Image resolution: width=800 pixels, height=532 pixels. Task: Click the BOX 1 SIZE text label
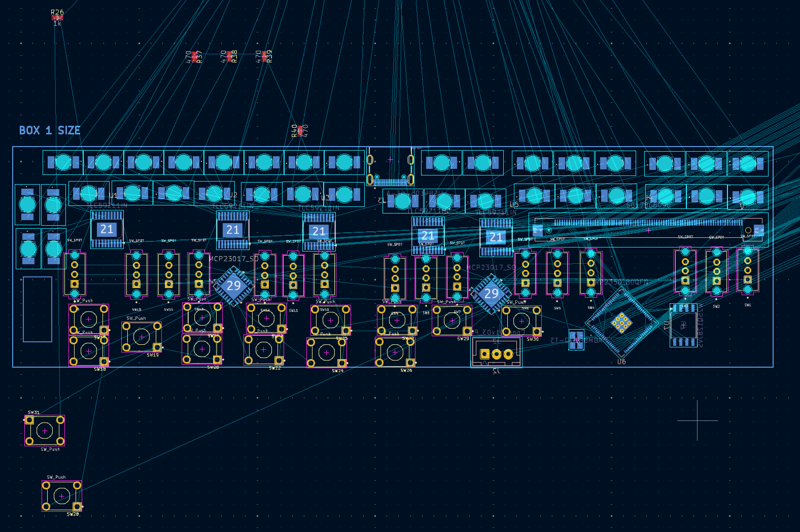tap(50, 130)
